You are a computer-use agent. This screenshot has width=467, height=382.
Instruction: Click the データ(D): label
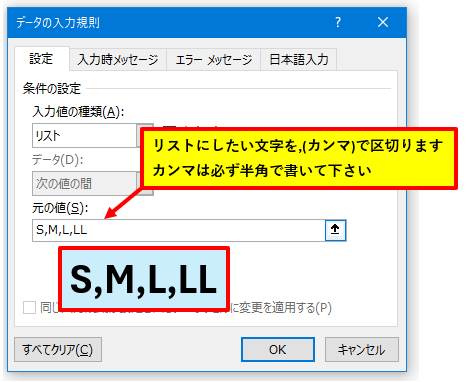[x=57, y=160]
